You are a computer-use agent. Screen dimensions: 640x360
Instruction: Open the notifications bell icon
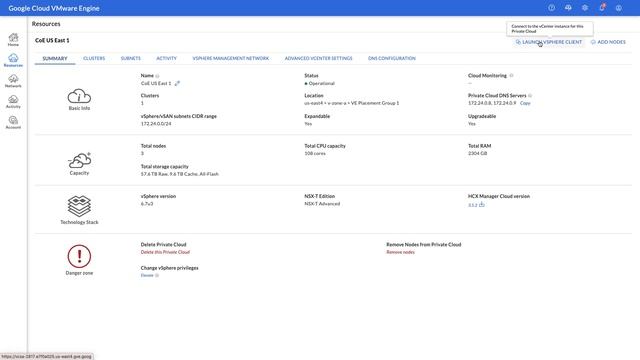click(602, 7)
